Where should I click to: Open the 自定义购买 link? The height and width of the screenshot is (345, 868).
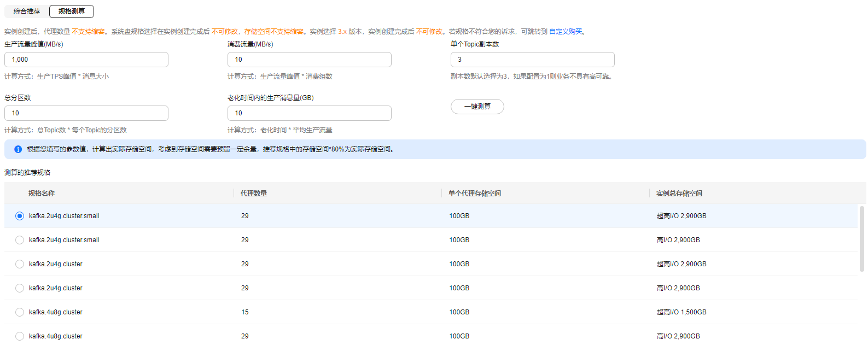click(x=566, y=32)
